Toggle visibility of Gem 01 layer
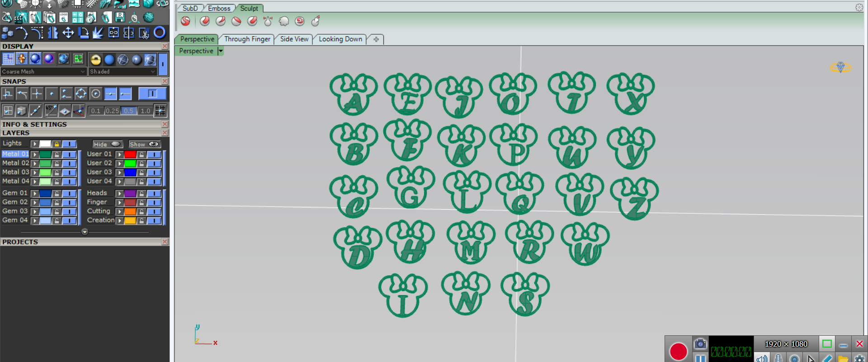The width and height of the screenshot is (868, 362). pyautogui.click(x=69, y=193)
